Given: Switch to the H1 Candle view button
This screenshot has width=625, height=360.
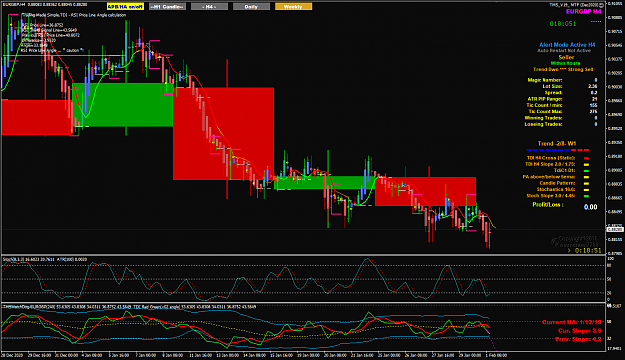Looking at the screenshot, I should [x=167, y=7].
